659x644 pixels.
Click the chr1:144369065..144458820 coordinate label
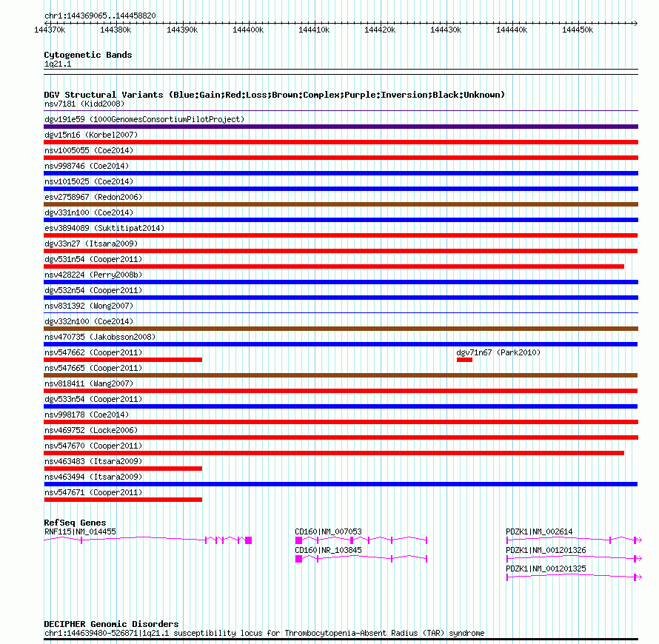(x=100, y=16)
